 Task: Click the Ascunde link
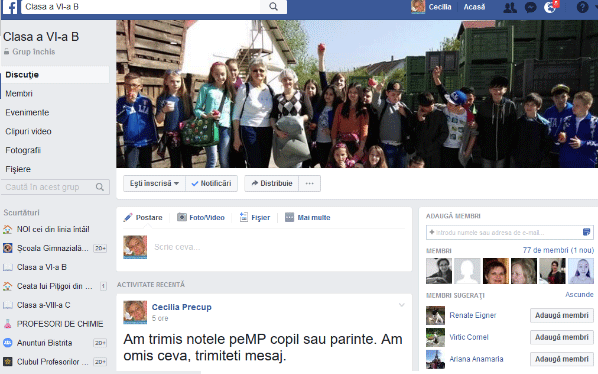579,294
